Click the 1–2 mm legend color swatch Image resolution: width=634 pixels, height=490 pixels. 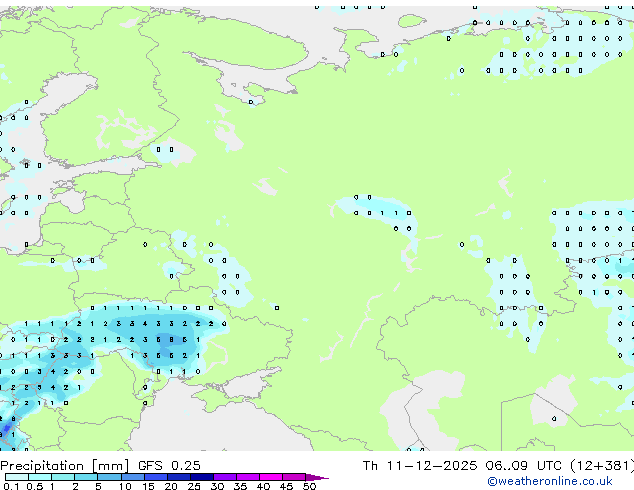(63, 477)
